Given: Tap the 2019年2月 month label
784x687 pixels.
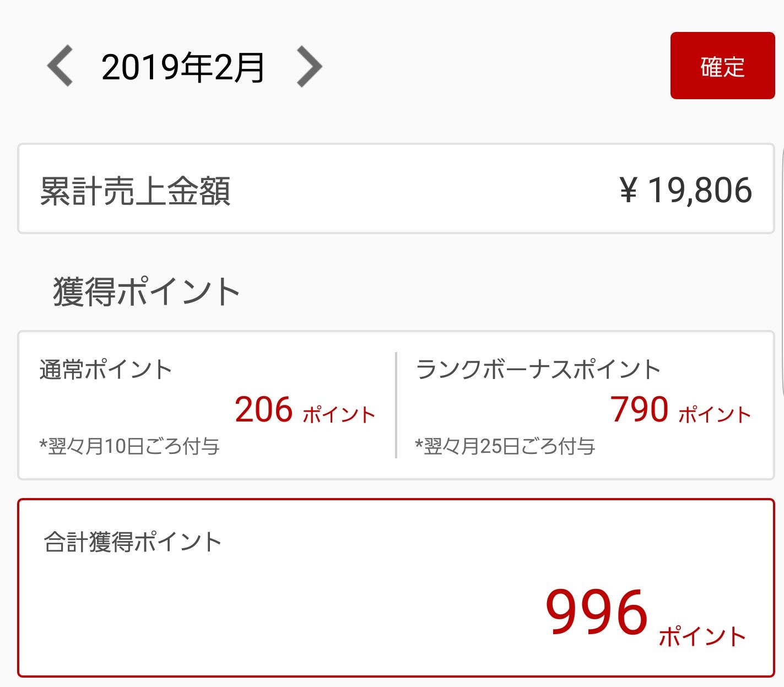Looking at the screenshot, I should coord(183,68).
